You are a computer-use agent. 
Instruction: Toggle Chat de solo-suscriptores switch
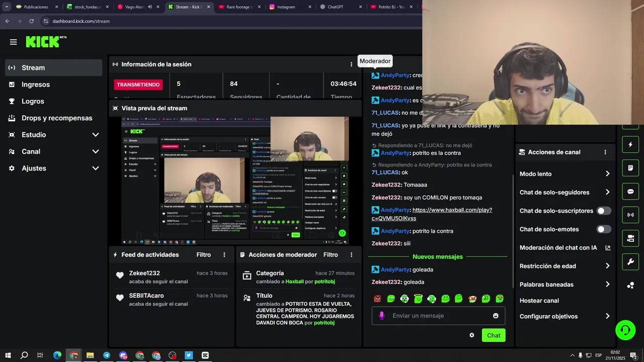[x=604, y=211]
